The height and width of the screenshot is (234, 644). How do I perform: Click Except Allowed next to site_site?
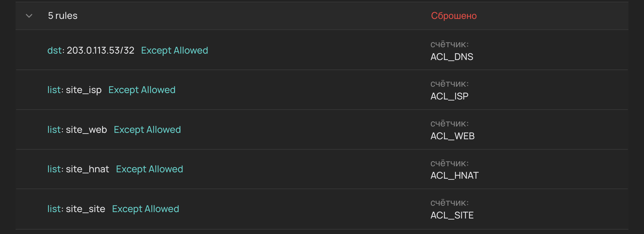coord(145,209)
